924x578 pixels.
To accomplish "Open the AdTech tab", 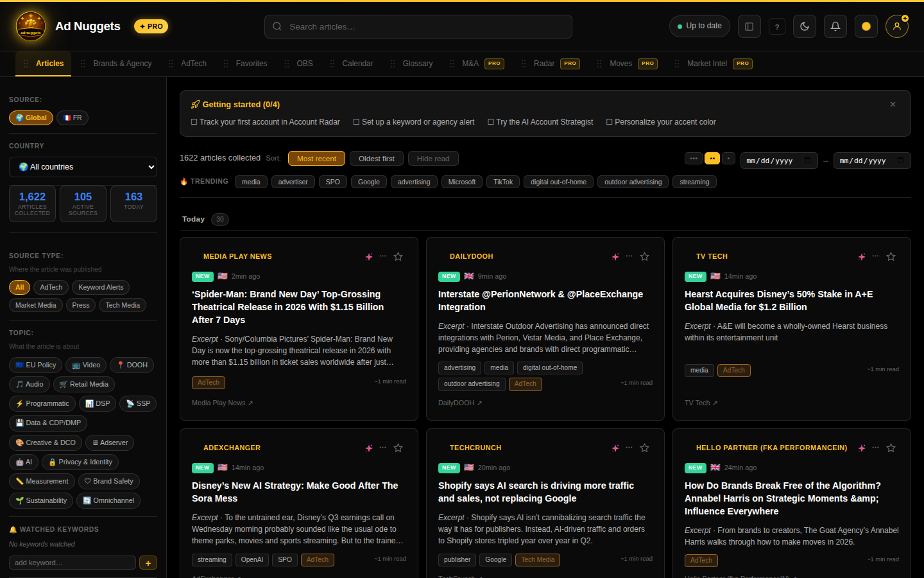I will point(187,64).
